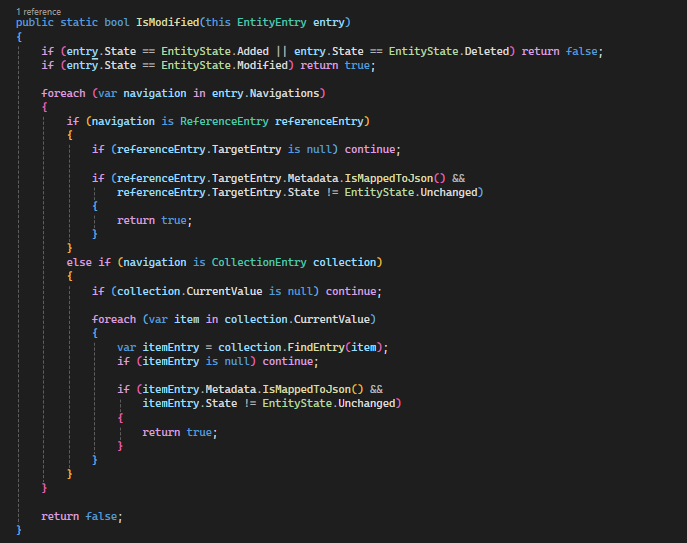Click the 'else' keyword
This screenshot has height=543, width=687.
pyautogui.click(x=79, y=263)
